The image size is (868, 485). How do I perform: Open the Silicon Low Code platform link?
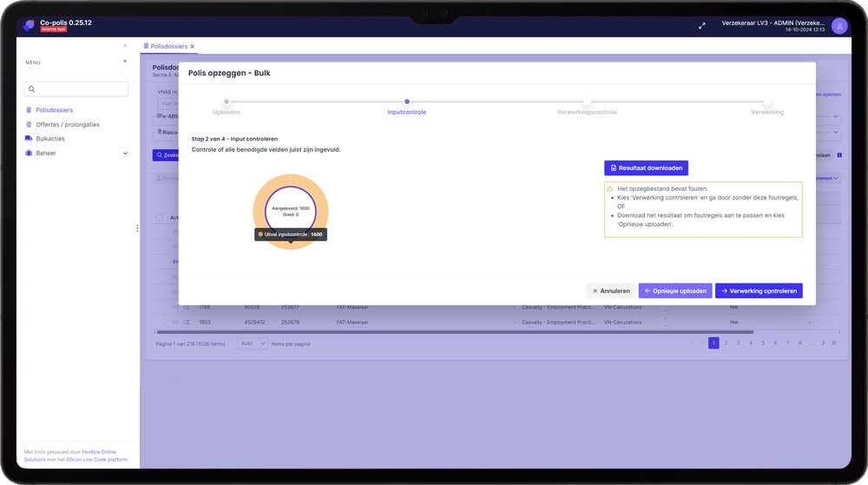(96, 460)
